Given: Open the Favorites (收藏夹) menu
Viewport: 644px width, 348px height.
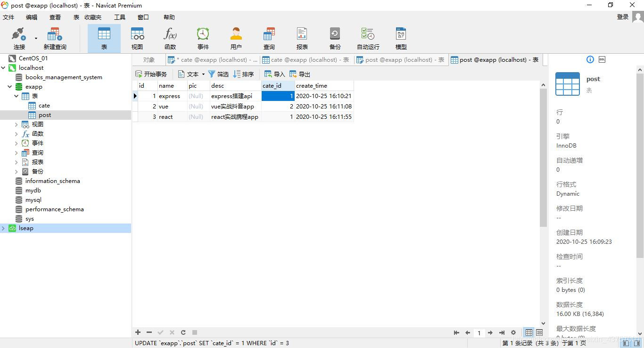Looking at the screenshot, I should pyautogui.click(x=93, y=17).
